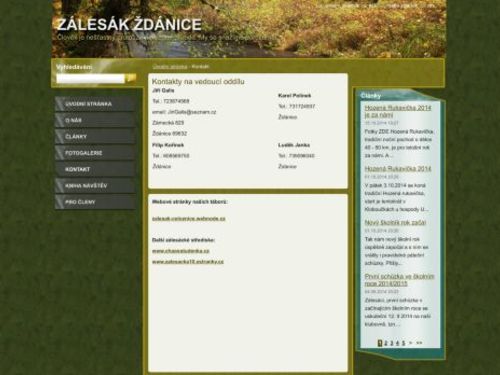Open the www.zalesacke10 estranky link
500x375 pixels.
188,262
